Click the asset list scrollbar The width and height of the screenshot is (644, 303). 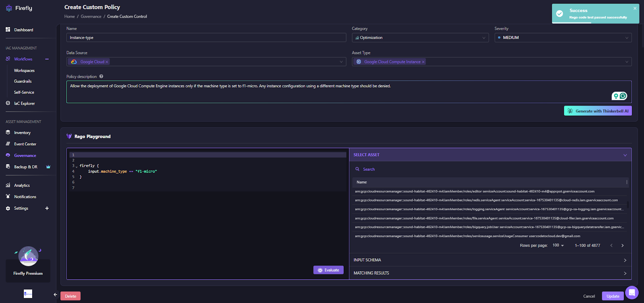(627, 204)
